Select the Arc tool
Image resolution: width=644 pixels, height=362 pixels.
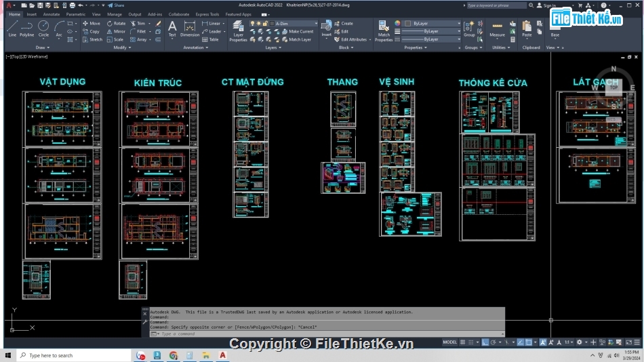click(x=59, y=28)
